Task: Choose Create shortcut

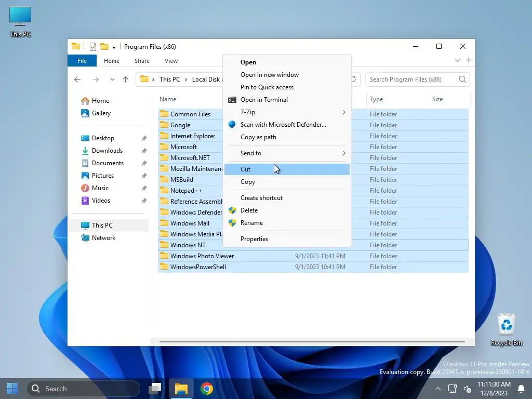Action: pos(287,198)
